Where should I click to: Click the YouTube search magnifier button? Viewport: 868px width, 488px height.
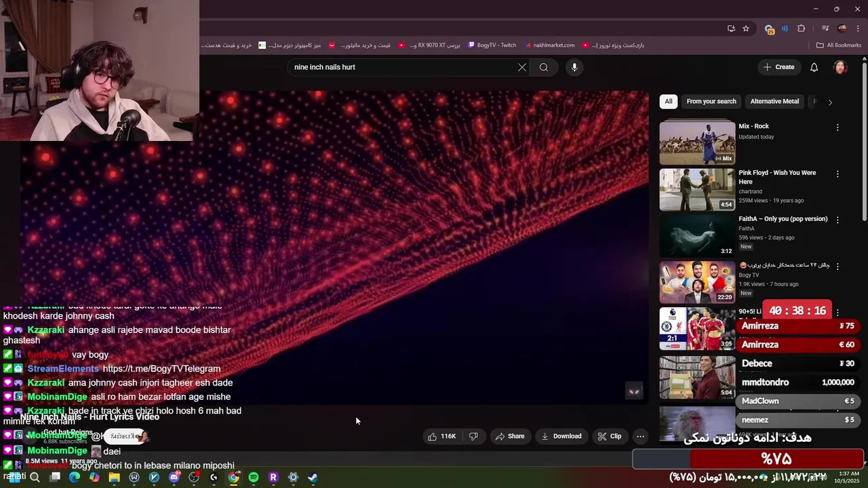(544, 67)
